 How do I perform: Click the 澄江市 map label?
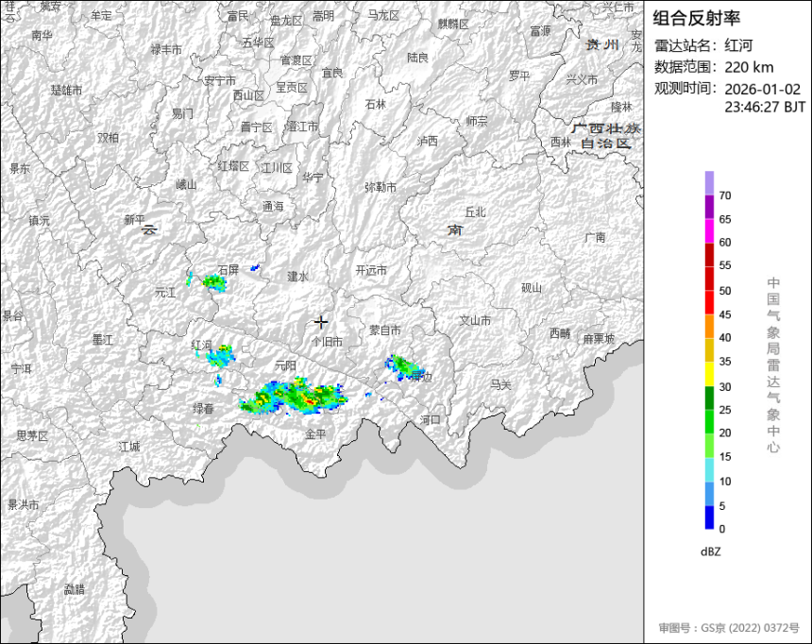(303, 126)
